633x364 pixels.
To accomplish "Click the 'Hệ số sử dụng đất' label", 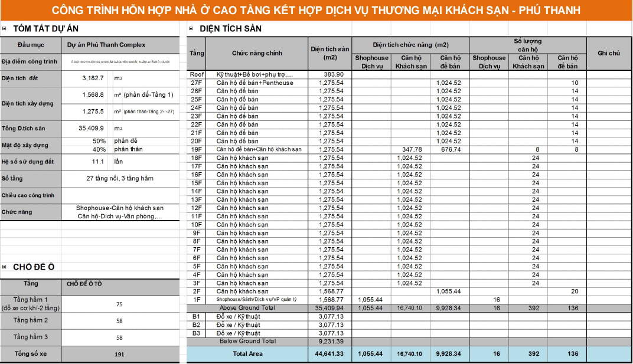I will tap(28, 162).
